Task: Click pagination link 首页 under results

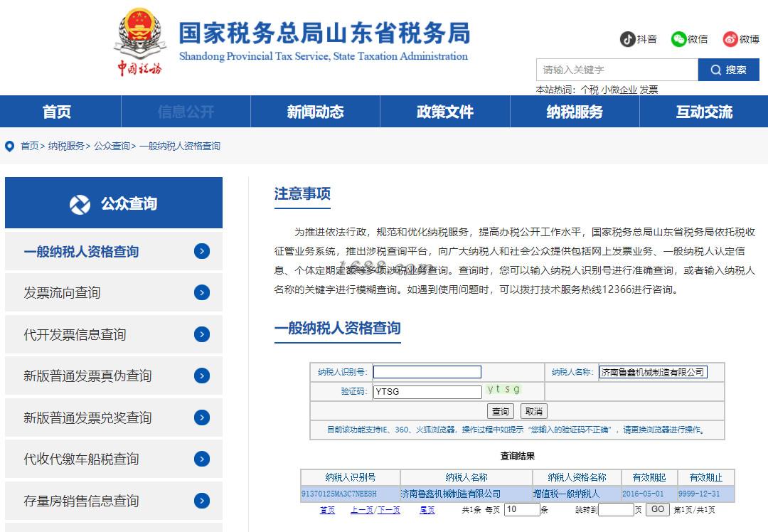Action: point(327,510)
